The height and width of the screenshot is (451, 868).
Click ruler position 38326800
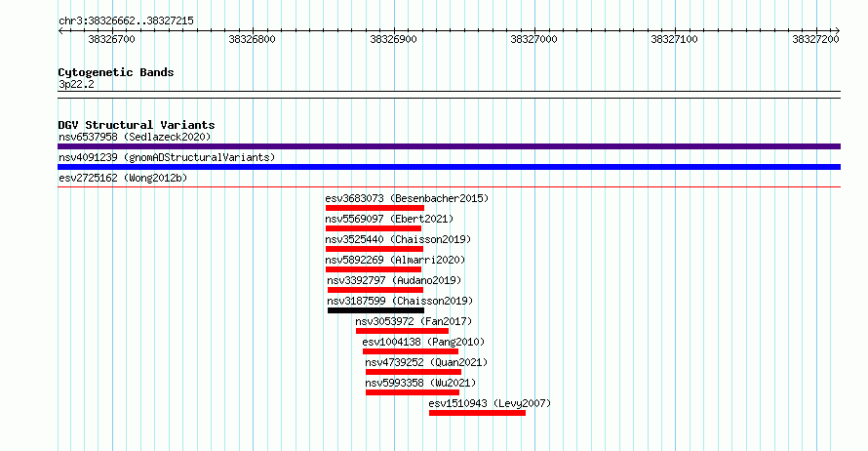coord(252,39)
